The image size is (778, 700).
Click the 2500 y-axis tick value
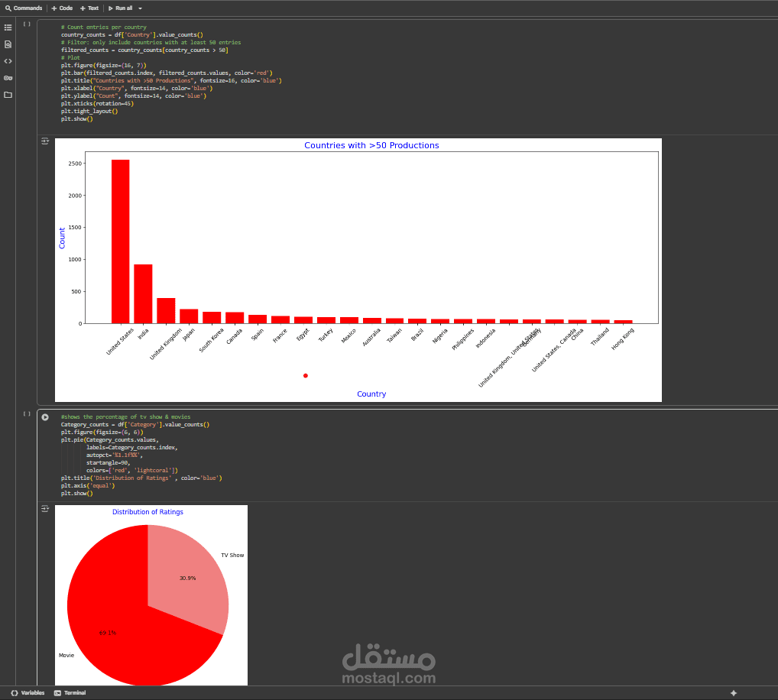(x=75, y=164)
